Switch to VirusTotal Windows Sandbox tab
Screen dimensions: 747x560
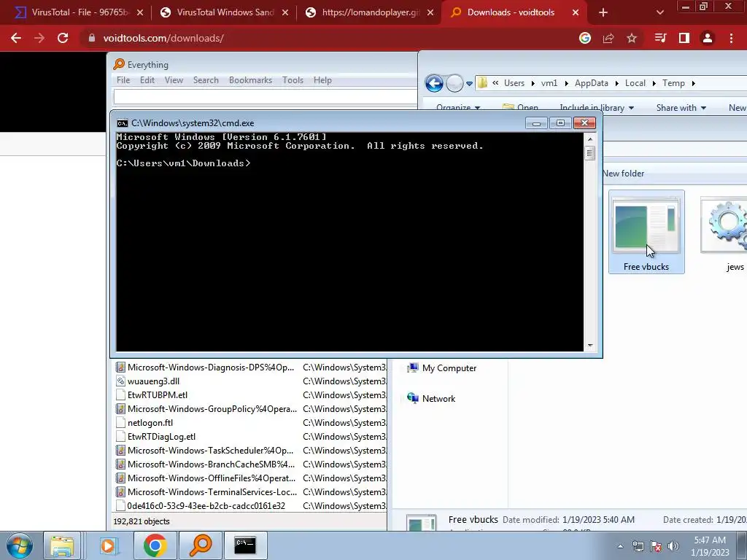click(x=225, y=12)
